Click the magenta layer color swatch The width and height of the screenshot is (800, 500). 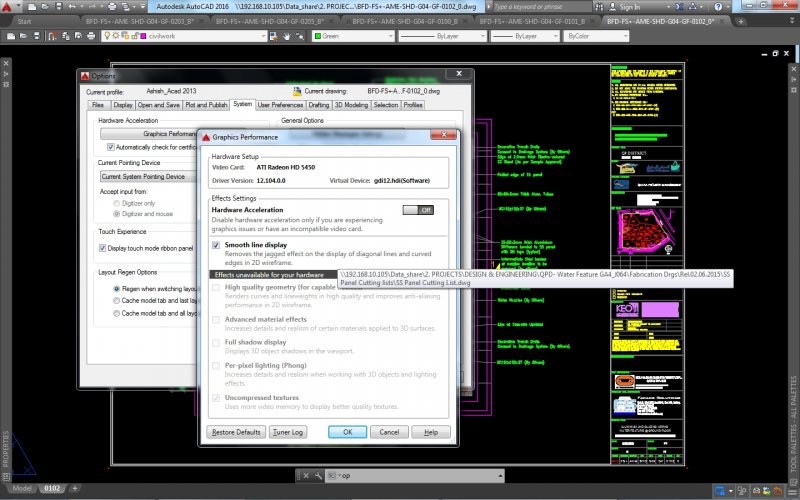tap(143, 36)
